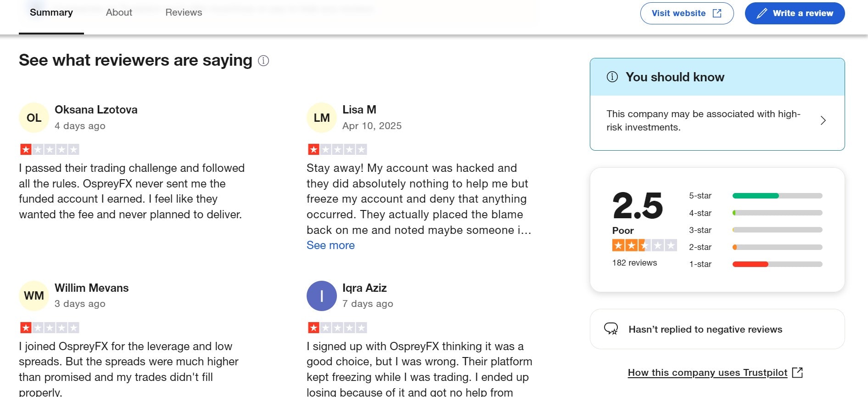The image size is (868, 397).
Task: Expand Lisa M's review with See more
Action: [330, 245]
